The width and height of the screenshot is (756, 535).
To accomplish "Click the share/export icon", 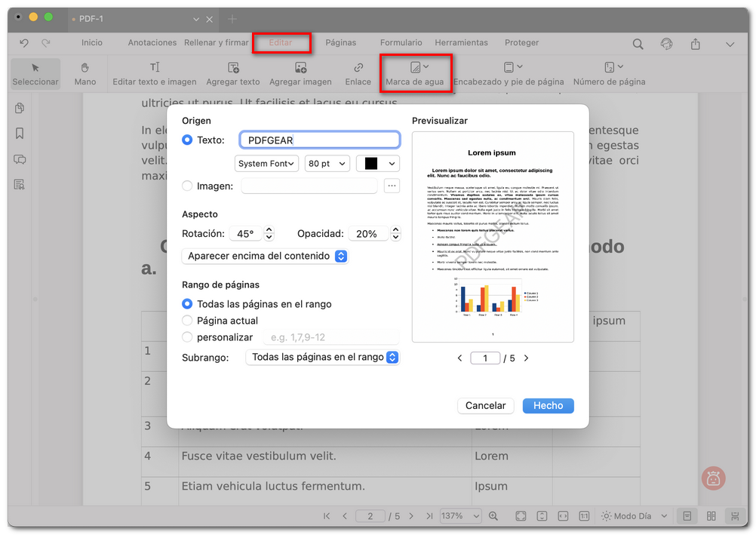I will (x=695, y=44).
